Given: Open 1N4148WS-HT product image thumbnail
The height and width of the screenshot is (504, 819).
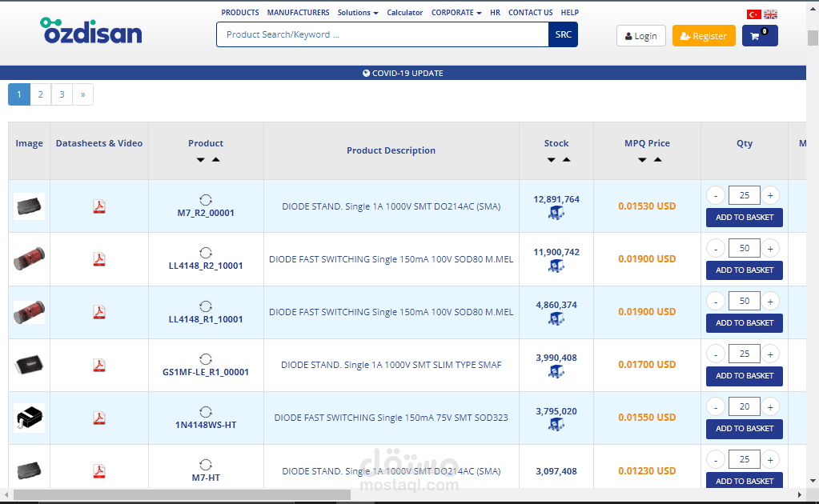Looking at the screenshot, I should tap(30, 418).
